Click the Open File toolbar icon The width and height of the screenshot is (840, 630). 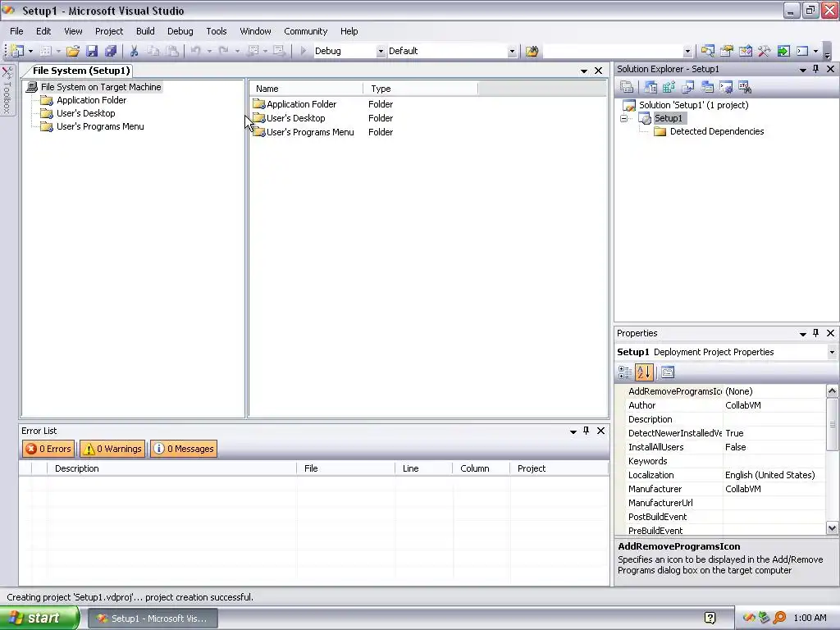(x=73, y=51)
